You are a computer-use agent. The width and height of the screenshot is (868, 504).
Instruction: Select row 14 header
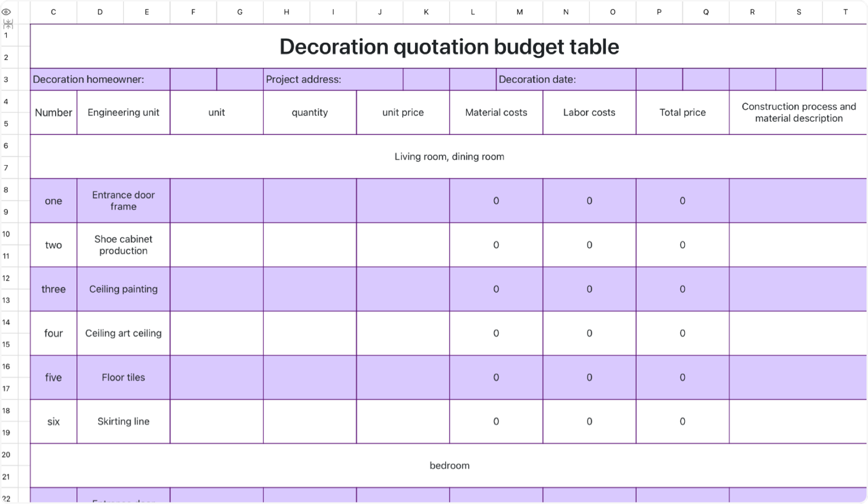tap(6, 322)
